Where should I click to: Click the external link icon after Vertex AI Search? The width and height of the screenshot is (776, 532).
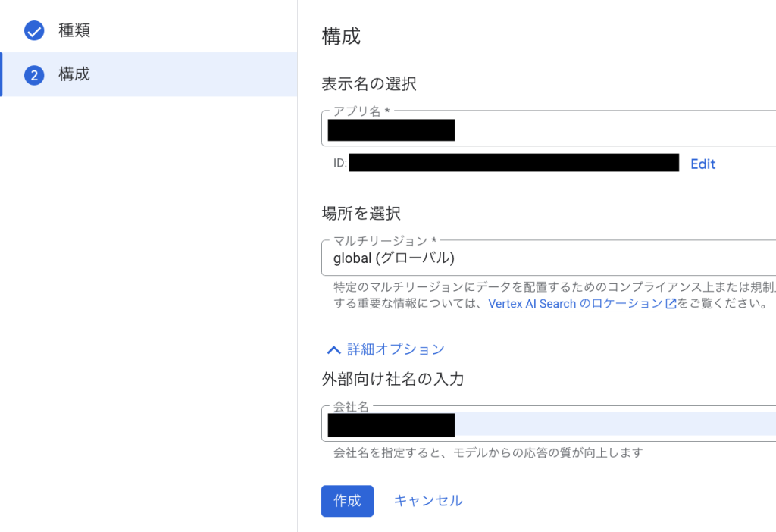[x=671, y=304]
